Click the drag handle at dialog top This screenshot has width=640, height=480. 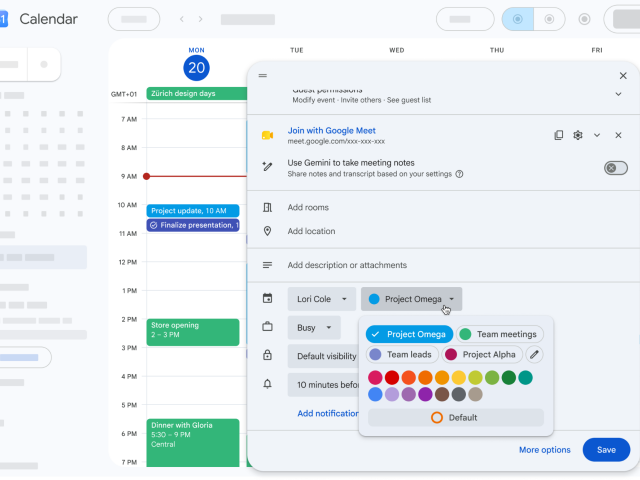point(263,76)
